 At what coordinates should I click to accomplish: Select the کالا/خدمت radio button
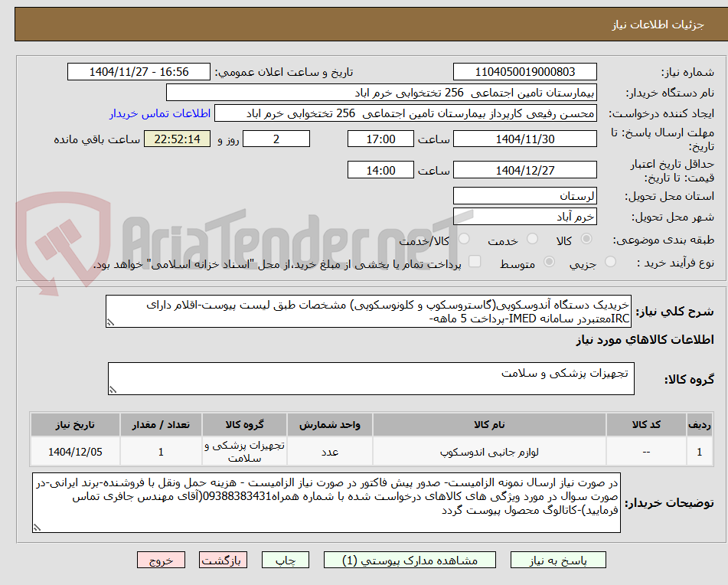click(463, 239)
